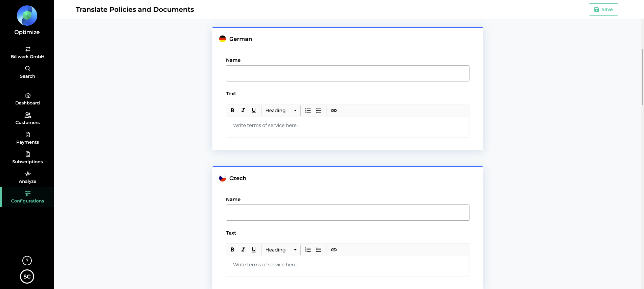The width and height of the screenshot is (644, 289).
Task: Open Payments section in sidebar
Action: pyautogui.click(x=27, y=138)
